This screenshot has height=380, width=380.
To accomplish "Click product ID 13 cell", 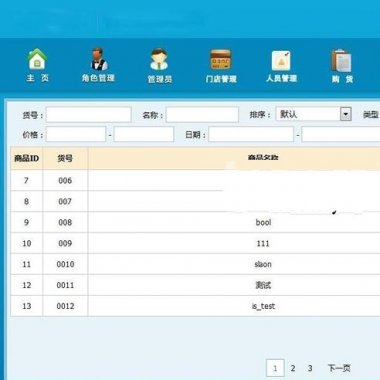I will pyautogui.click(x=27, y=306).
